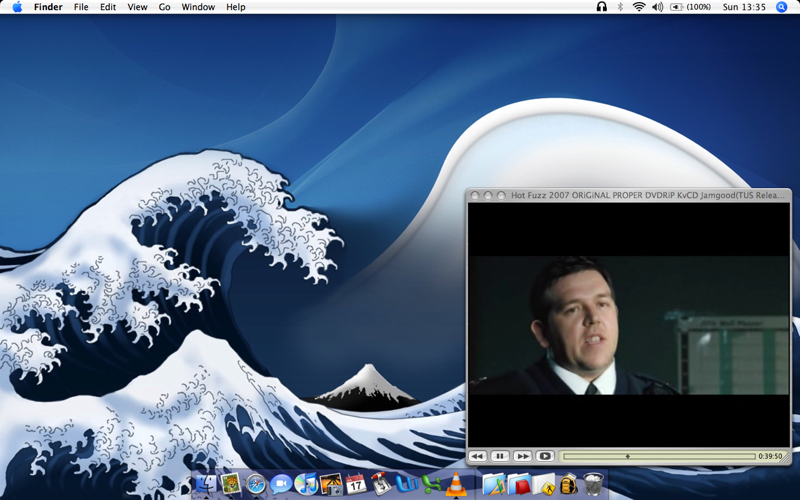Open Finder from the Dock
This screenshot has width=800, height=500.
point(207,483)
